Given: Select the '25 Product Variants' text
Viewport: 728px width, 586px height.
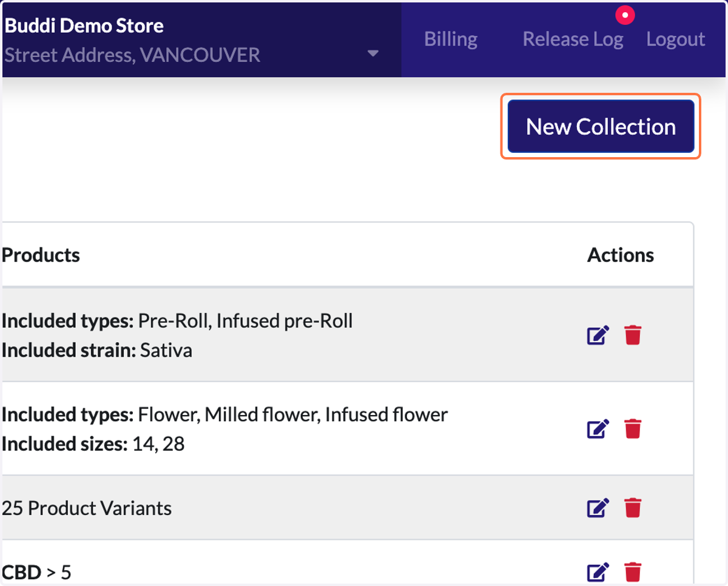Looking at the screenshot, I should click(x=87, y=508).
